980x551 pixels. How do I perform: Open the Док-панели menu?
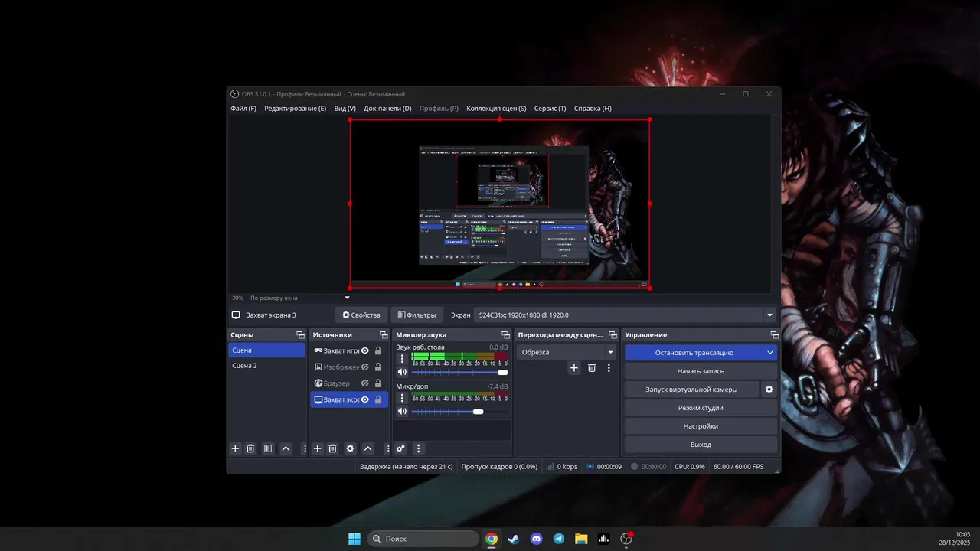(x=387, y=109)
